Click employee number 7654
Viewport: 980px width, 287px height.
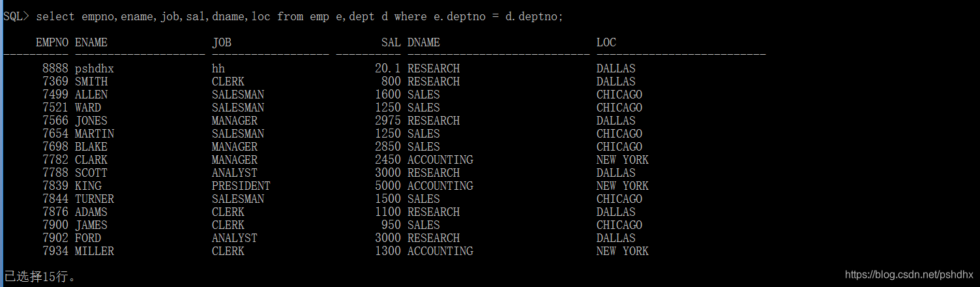point(55,134)
